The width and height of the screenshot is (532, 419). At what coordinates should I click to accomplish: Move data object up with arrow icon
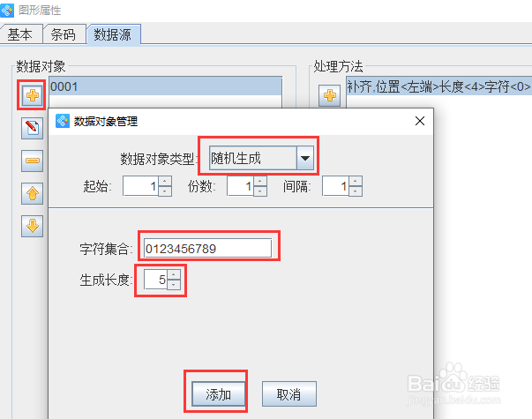(33, 193)
